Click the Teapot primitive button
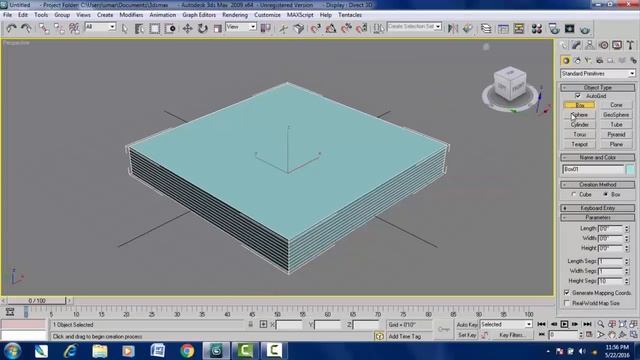 (x=579, y=144)
